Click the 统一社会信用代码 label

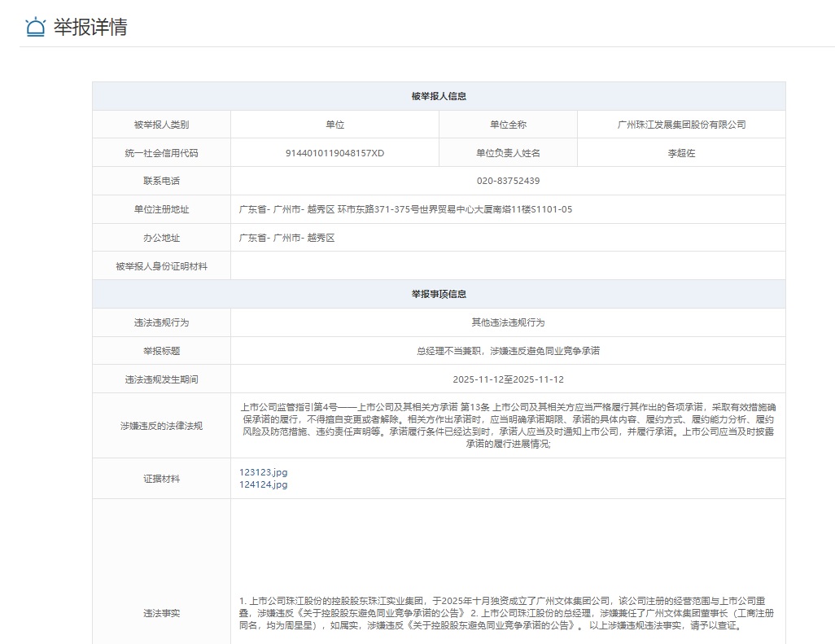(x=161, y=153)
